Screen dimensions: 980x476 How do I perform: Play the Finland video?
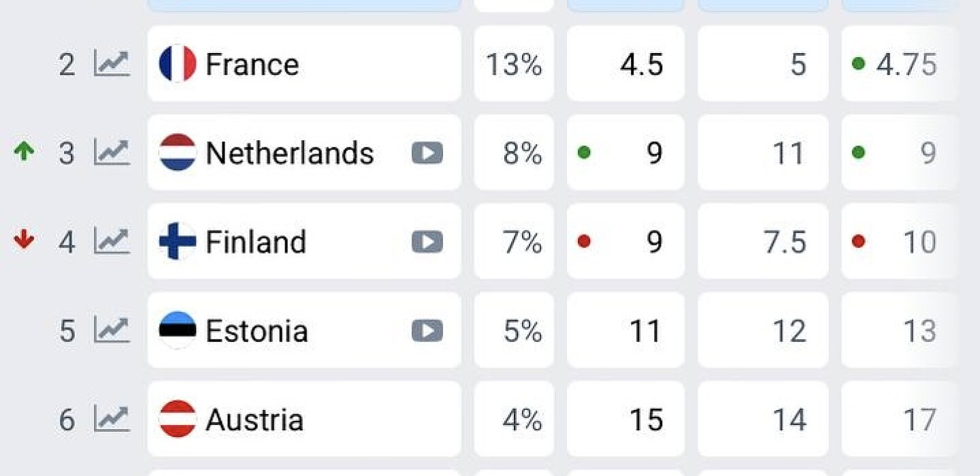point(427,242)
